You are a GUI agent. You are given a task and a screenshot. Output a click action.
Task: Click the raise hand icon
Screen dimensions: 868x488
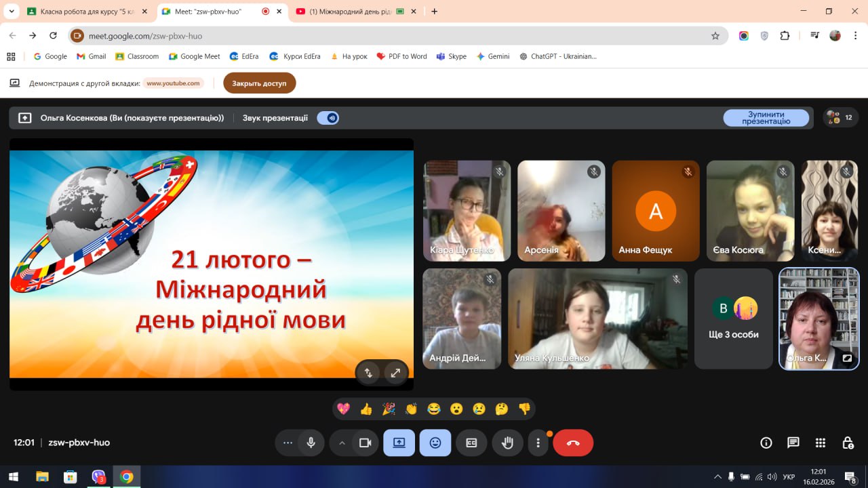(507, 443)
